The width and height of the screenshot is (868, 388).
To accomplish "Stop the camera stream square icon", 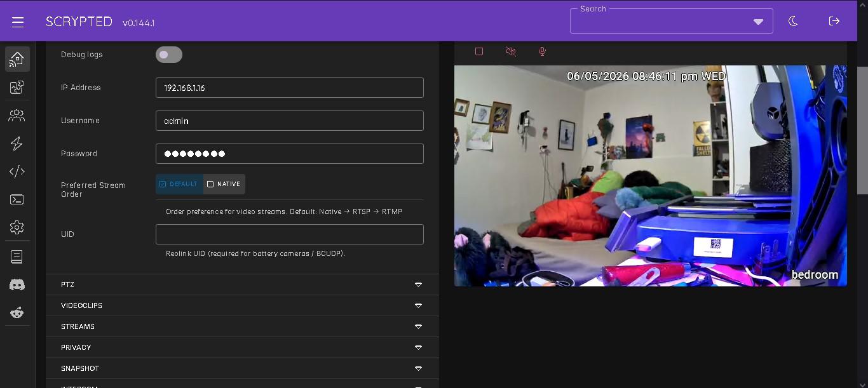I will pyautogui.click(x=479, y=51).
